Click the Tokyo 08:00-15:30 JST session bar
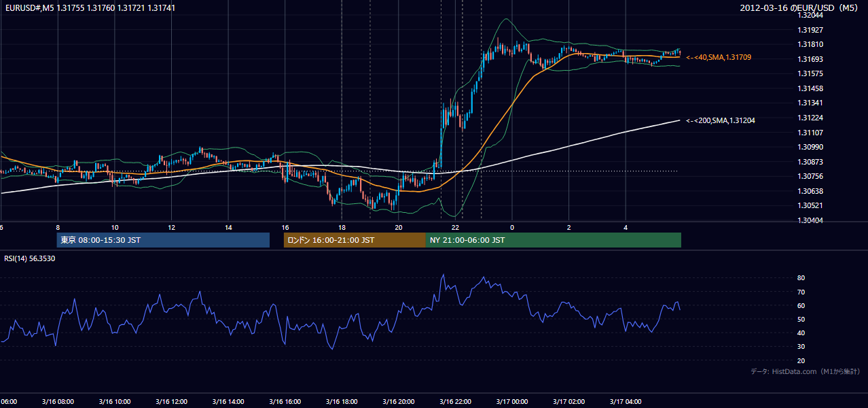868x408 pixels. [163, 240]
